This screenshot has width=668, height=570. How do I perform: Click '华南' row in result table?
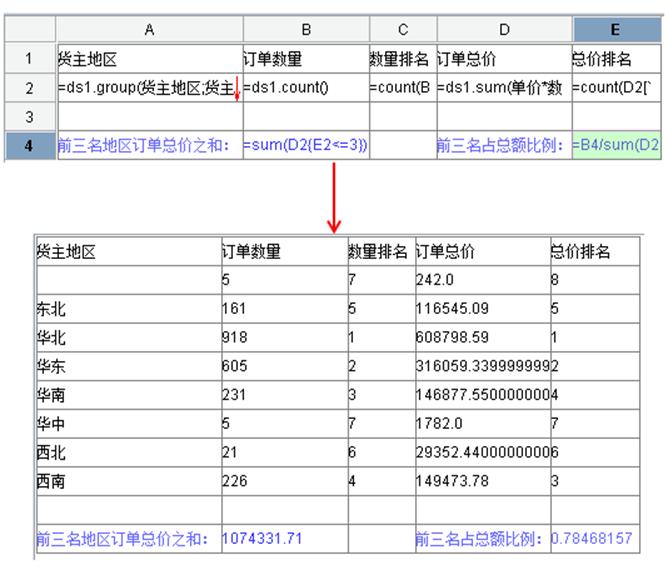click(338, 395)
